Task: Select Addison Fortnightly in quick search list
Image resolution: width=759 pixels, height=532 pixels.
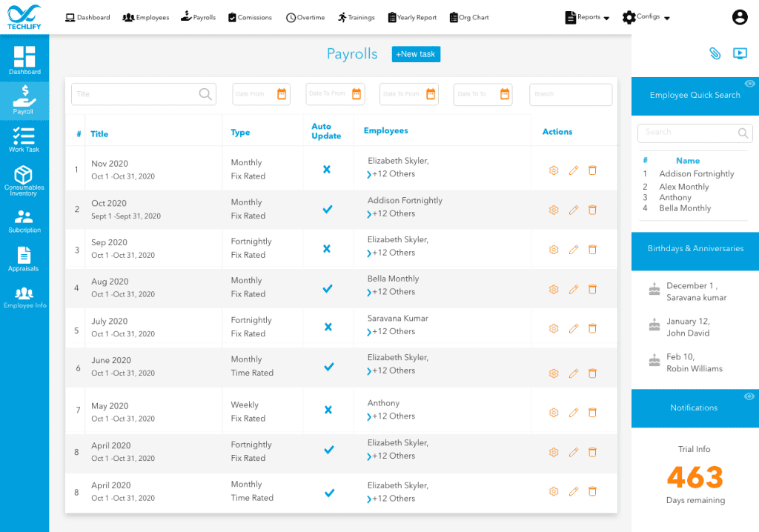Action: click(696, 174)
